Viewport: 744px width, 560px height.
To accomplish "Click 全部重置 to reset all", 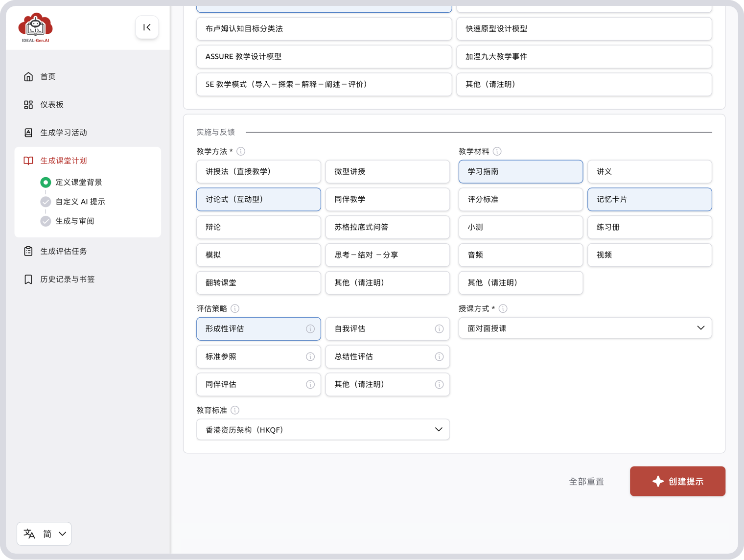I will (586, 482).
